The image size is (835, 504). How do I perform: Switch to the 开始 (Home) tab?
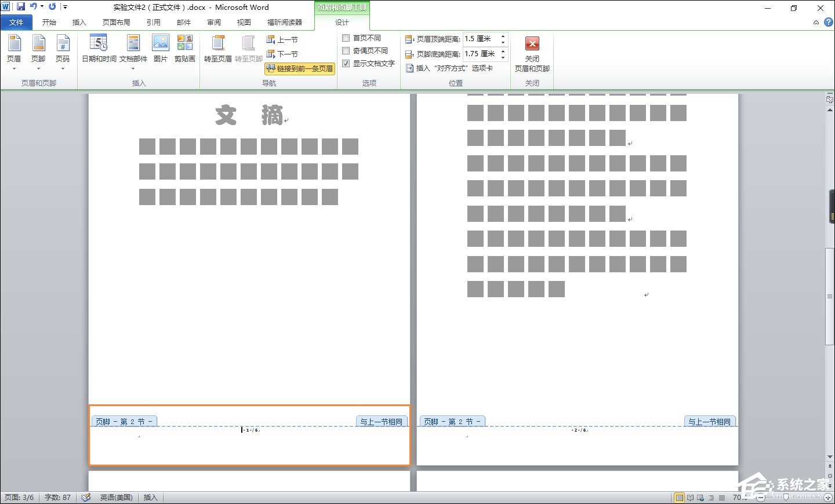coord(49,23)
